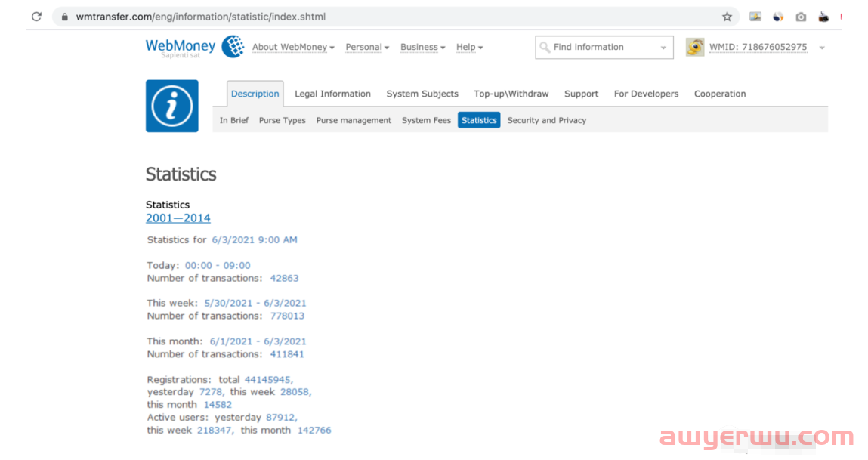Screen dimensions: 868x460
Task: Bookmark this page with the star icon
Action: click(727, 17)
